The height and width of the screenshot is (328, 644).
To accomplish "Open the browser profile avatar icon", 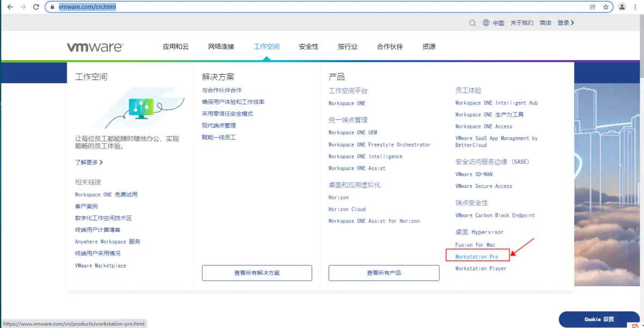I will coord(622,7).
